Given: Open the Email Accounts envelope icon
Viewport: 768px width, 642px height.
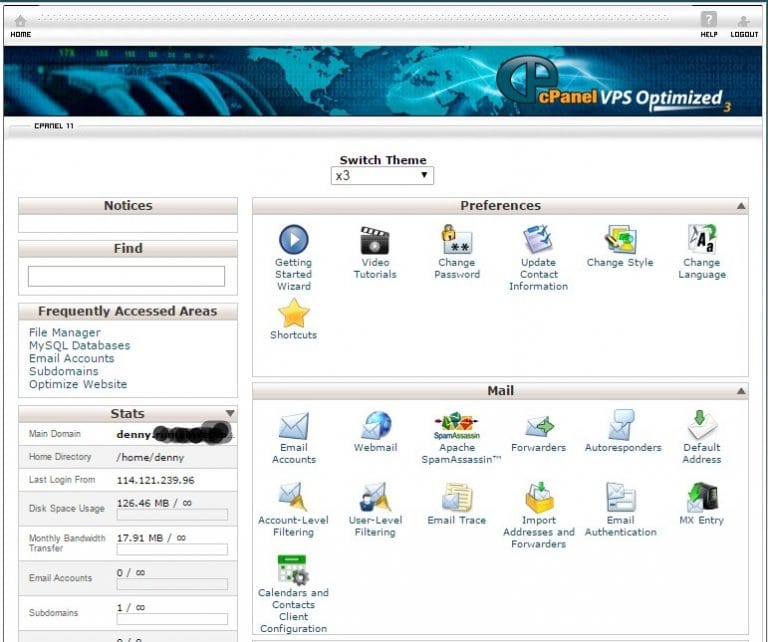Looking at the screenshot, I should click(293, 425).
